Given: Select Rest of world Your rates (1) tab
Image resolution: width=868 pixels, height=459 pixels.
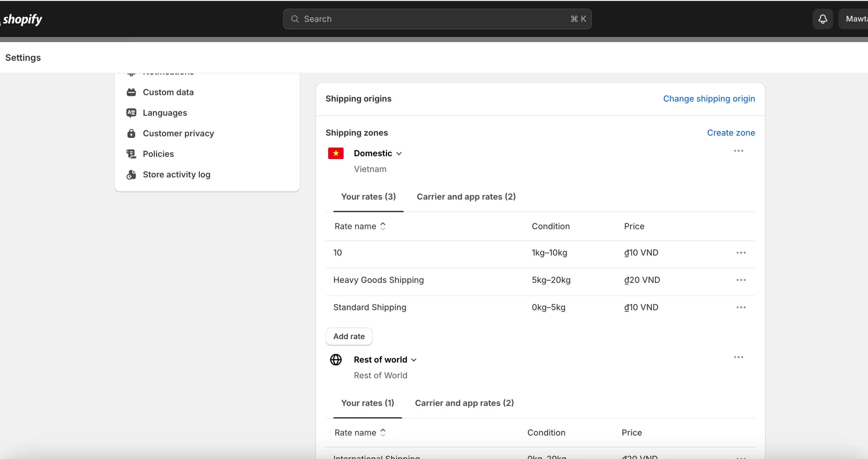Looking at the screenshot, I should click(368, 403).
